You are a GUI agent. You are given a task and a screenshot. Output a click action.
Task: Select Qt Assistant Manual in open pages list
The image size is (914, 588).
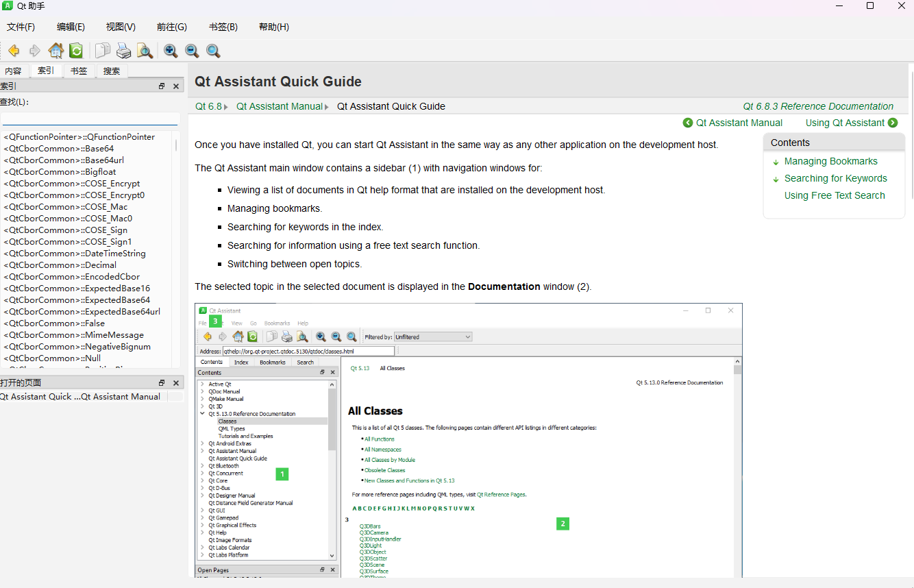(121, 396)
